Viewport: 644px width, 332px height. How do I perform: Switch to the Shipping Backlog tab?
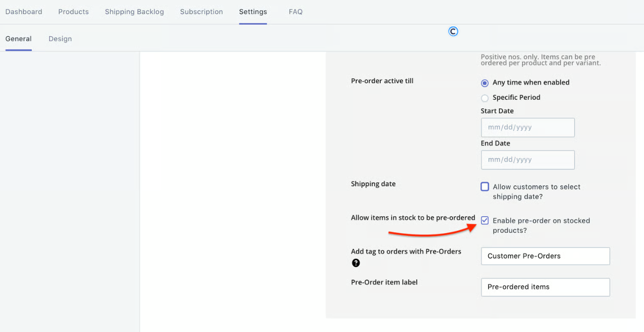click(x=134, y=12)
